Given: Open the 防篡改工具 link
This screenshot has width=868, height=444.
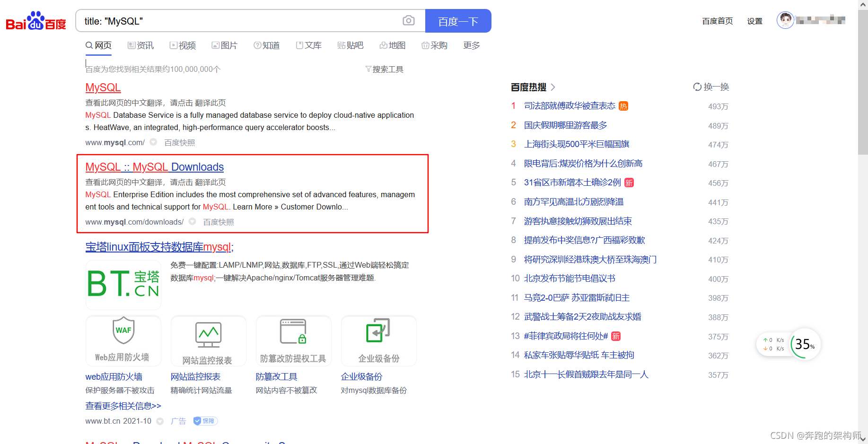Looking at the screenshot, I should tap(276, 377).
